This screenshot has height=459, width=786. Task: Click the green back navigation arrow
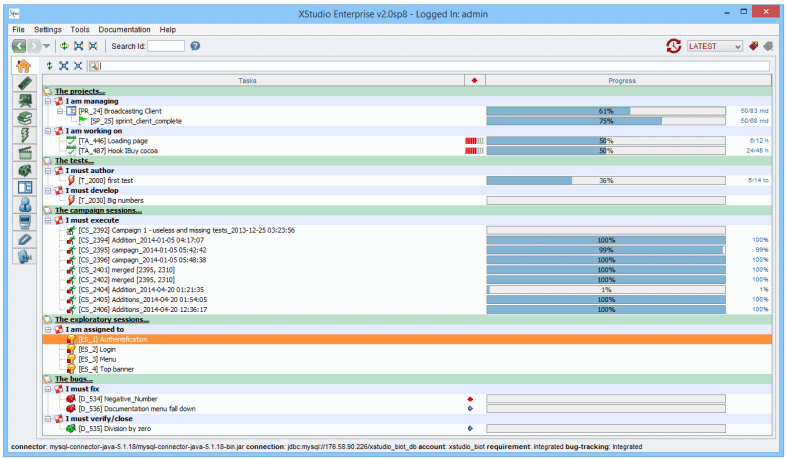click(19, 46)
